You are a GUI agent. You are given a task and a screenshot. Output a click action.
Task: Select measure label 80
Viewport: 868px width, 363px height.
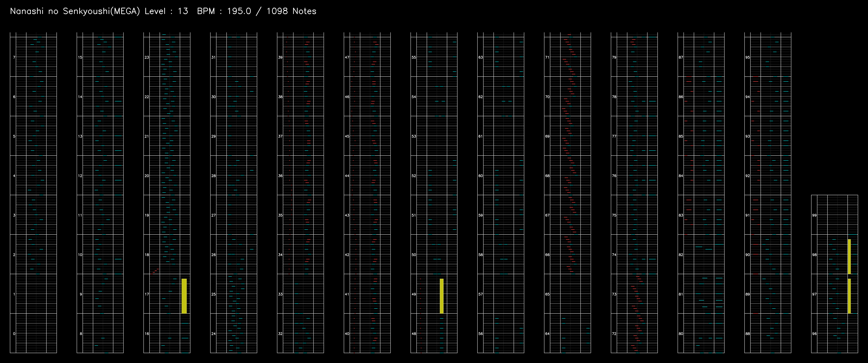point(681,334)
